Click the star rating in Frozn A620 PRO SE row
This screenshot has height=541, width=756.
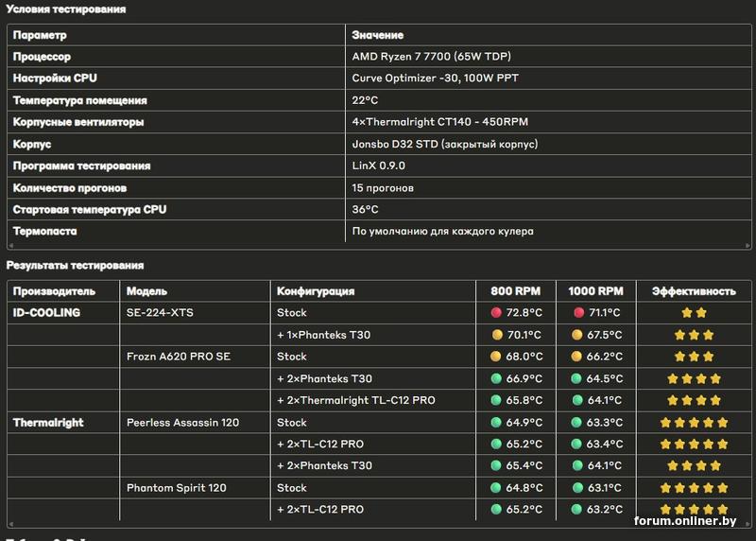(x=695, y=357)
